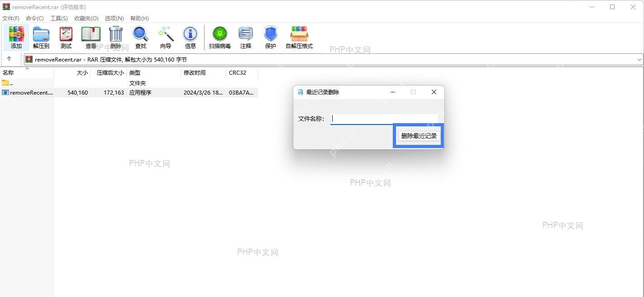Click the 应用程序 type cell
This screenshot has height=297, width=644.
click(140, 92)
